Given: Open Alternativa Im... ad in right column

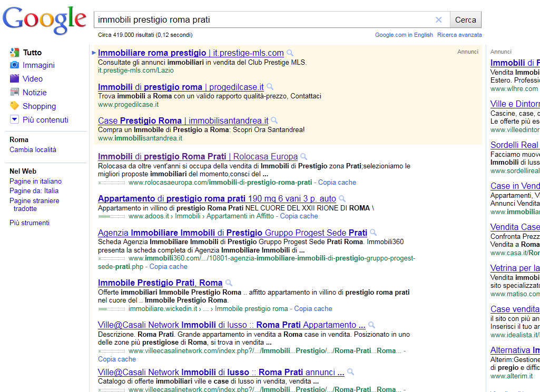Looking at the screenshot, I should click(x=515, y=350).
